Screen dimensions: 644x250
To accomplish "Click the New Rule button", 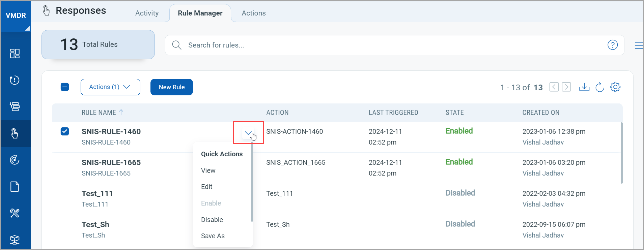I will tap(171, 87).
